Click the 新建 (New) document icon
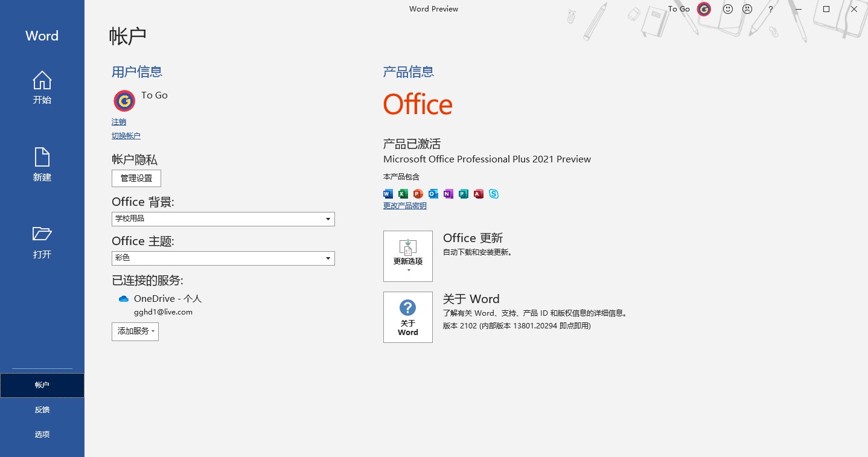The image size is (868, 457). [42, 158]
